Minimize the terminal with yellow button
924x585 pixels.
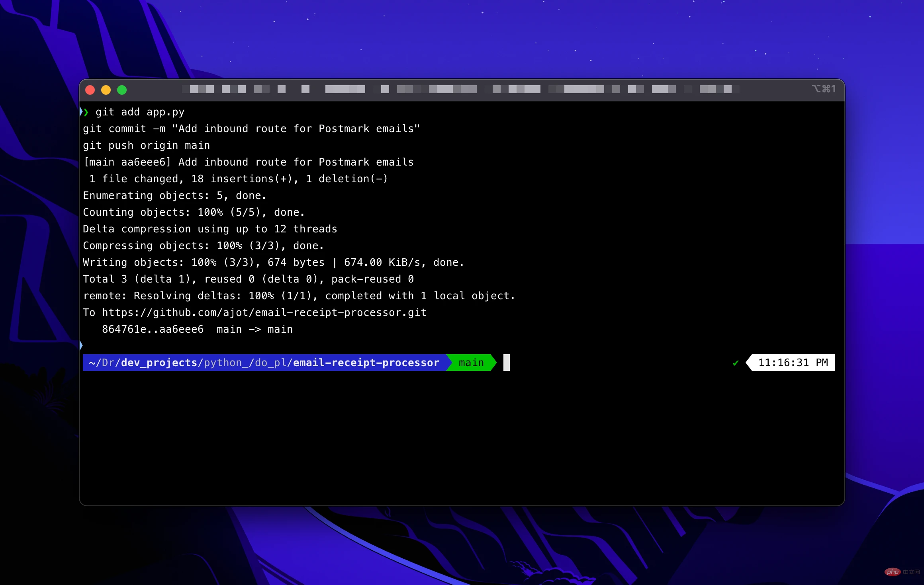[106, 90]
